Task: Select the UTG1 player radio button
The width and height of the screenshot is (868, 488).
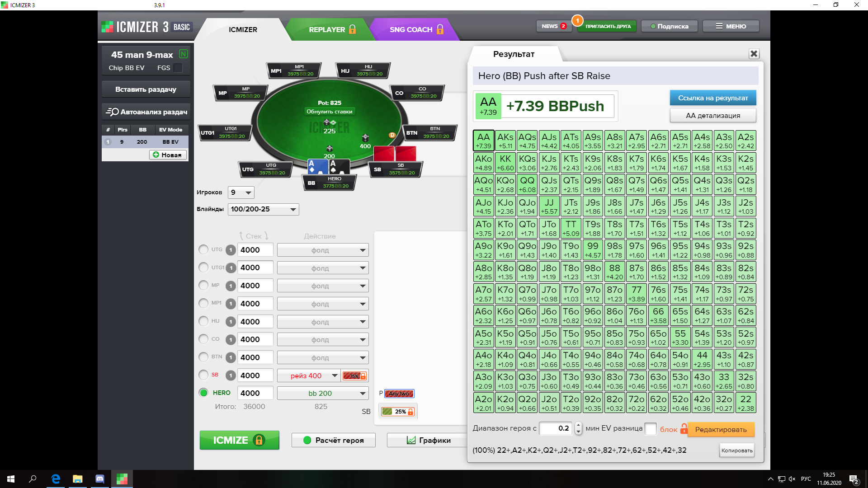Action: coord(203,267)
